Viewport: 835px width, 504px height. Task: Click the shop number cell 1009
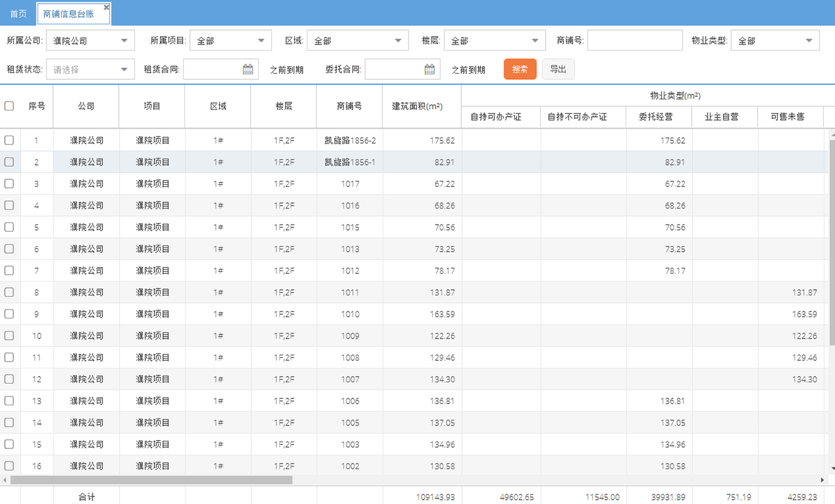[350, 336]
